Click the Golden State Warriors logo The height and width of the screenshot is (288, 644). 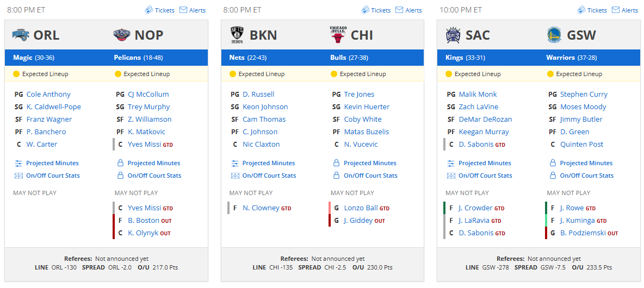tap(554, 35)
